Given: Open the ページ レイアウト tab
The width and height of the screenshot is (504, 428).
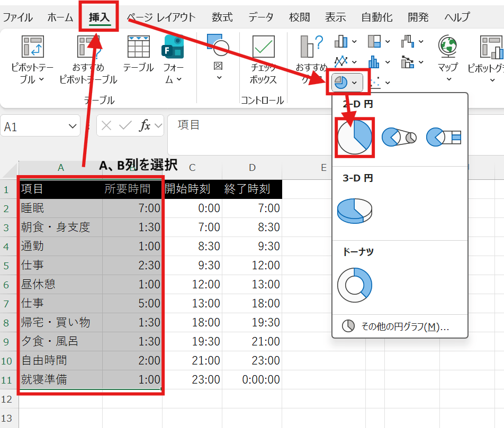Looking at the screenshot, I should pyautogui.click(x=161, y=17).
